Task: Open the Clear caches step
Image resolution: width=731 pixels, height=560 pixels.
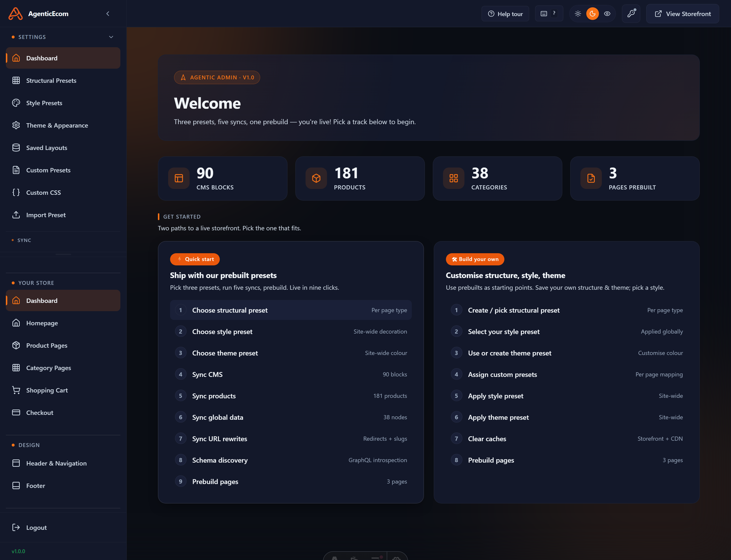Action: pos(567,439)
